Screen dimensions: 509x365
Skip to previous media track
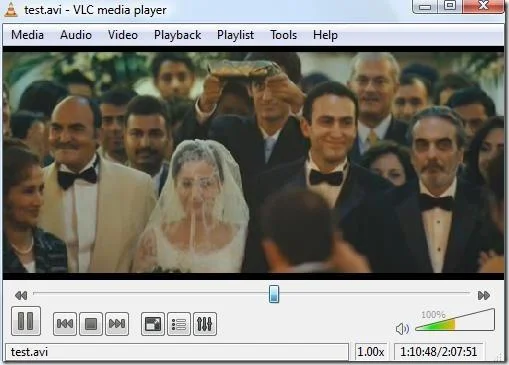click(65, 324)
